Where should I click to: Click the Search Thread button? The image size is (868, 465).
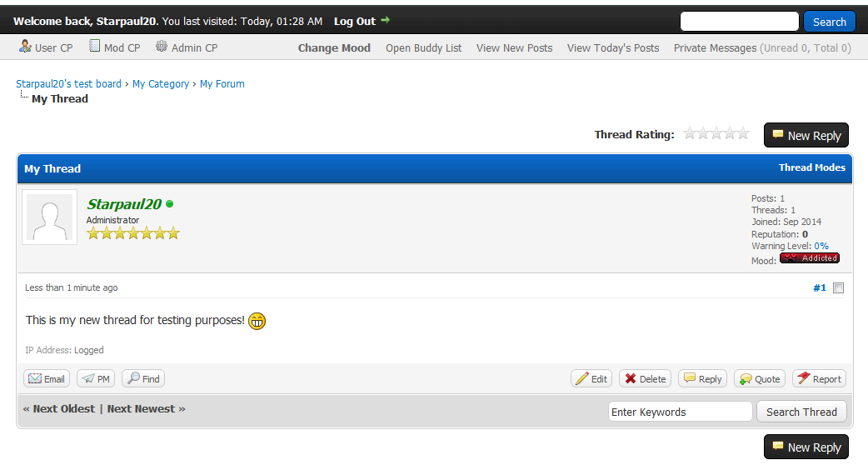coord(801,412)
